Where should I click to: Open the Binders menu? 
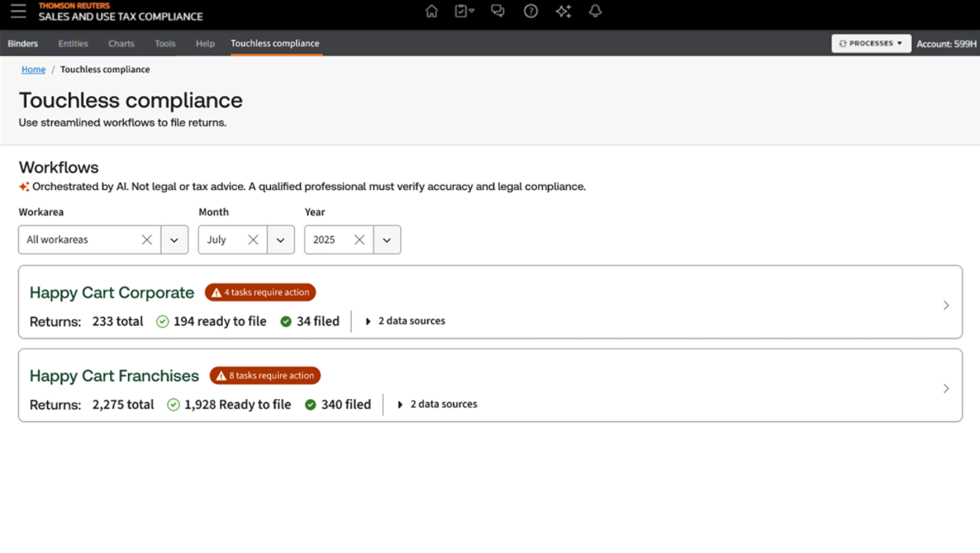pos(23,44)
